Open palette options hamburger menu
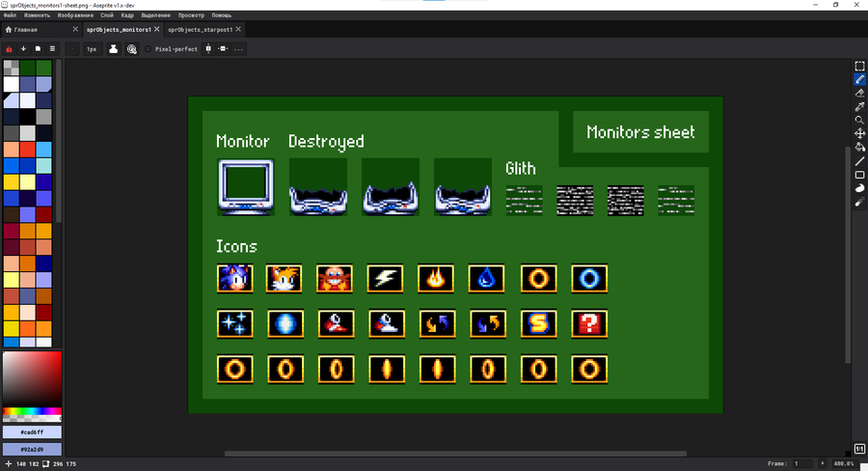Screen dimensions: 868x471 click(x=52, y=49)
